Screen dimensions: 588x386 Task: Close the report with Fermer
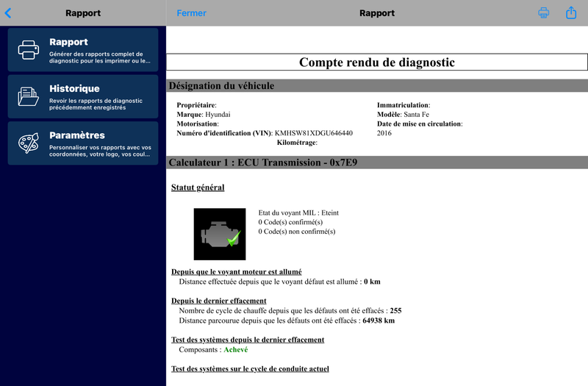[x=191, y=13]
